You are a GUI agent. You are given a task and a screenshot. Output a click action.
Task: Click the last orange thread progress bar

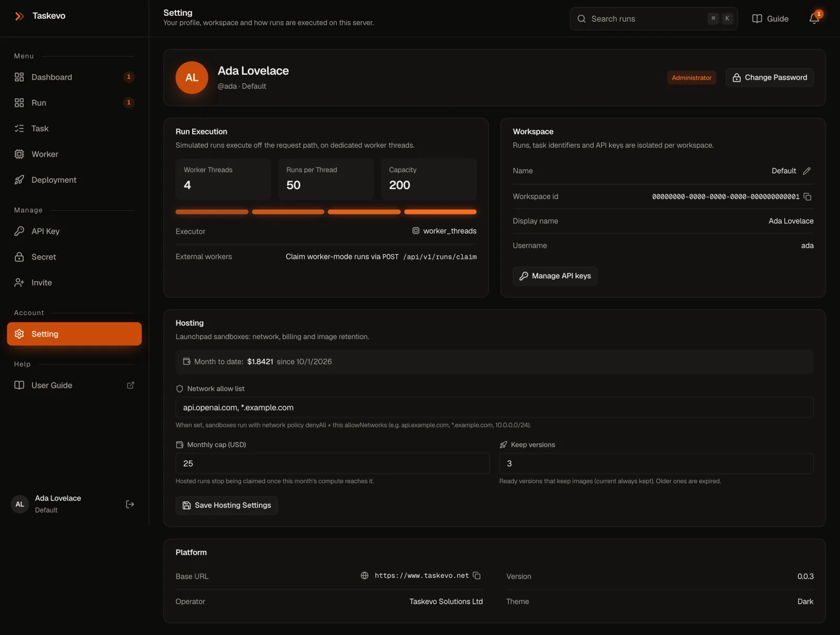point(440,212)
